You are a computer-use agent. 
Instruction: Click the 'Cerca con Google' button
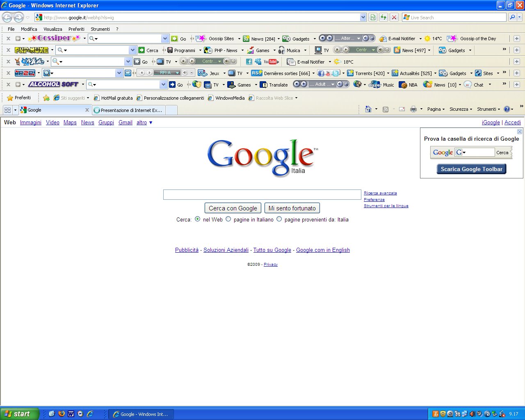click(x=233, y=208)
